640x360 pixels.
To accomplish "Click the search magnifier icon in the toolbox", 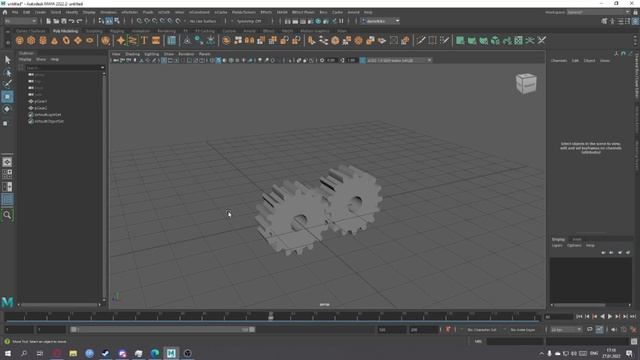I will [x=7, y=215].
